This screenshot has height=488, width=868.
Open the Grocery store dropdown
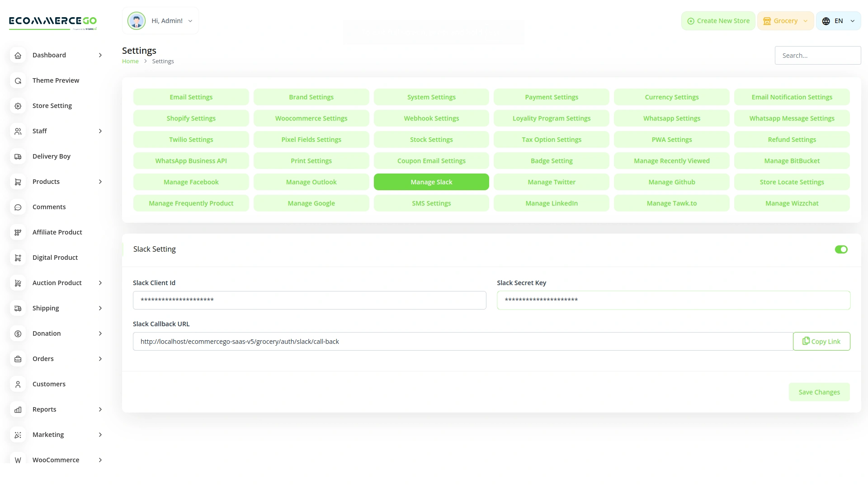click(x=785, y=21)
